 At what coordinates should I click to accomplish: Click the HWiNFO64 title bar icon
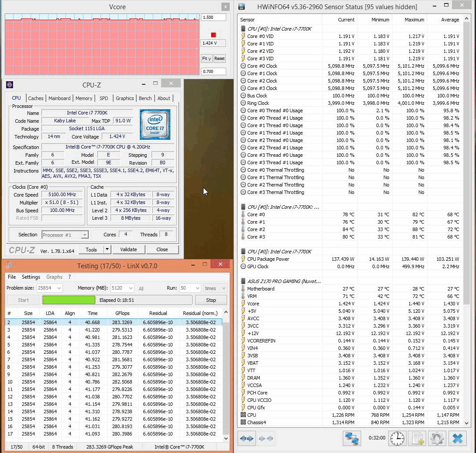(x=241, y=7)
